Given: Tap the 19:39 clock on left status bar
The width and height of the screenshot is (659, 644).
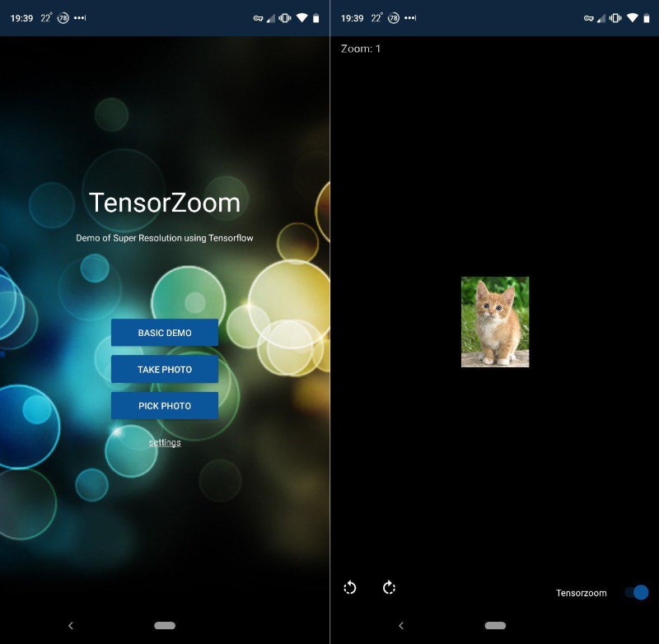Looking at the screenshot, I should 21,18.
